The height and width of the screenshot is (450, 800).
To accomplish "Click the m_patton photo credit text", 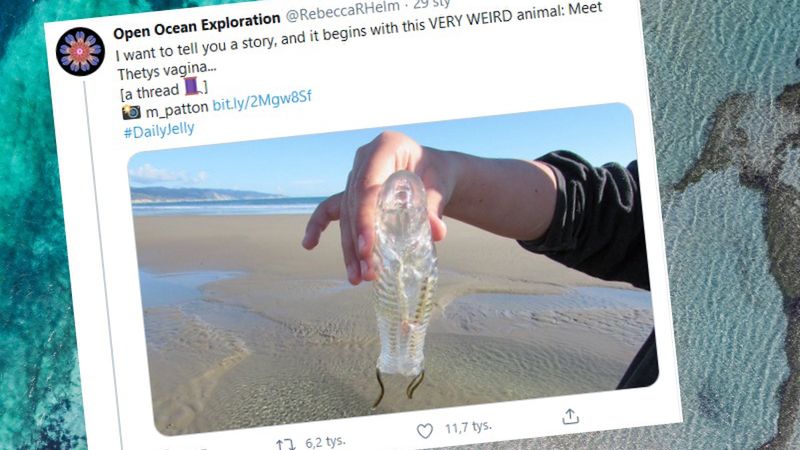I will click(x=178, y=109).
